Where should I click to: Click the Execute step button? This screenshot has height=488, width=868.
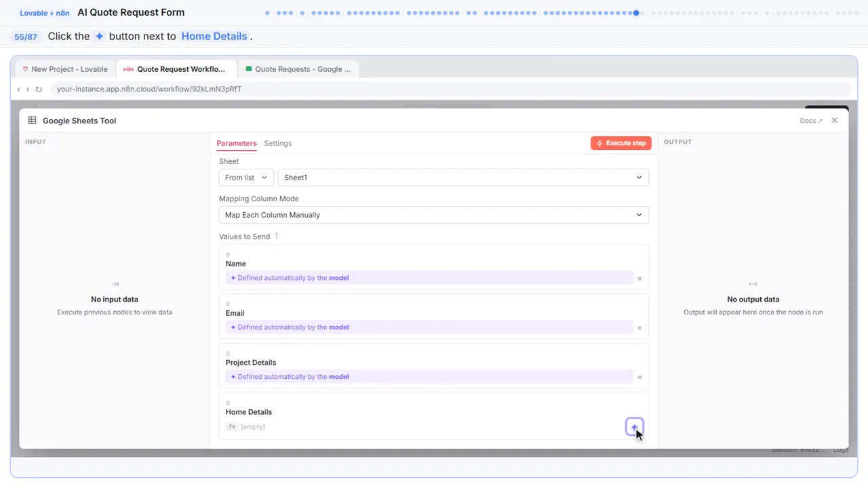[x=621, y=143]
